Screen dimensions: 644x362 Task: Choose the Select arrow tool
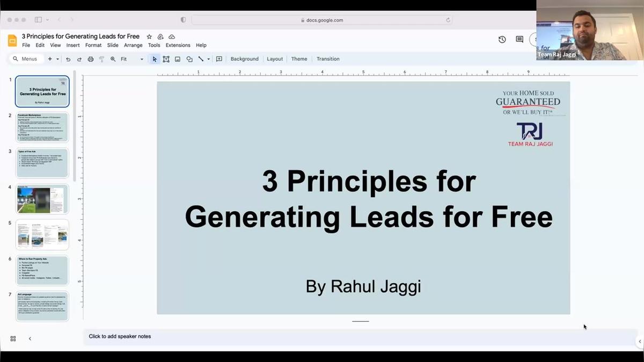click(x=155, y=59)
